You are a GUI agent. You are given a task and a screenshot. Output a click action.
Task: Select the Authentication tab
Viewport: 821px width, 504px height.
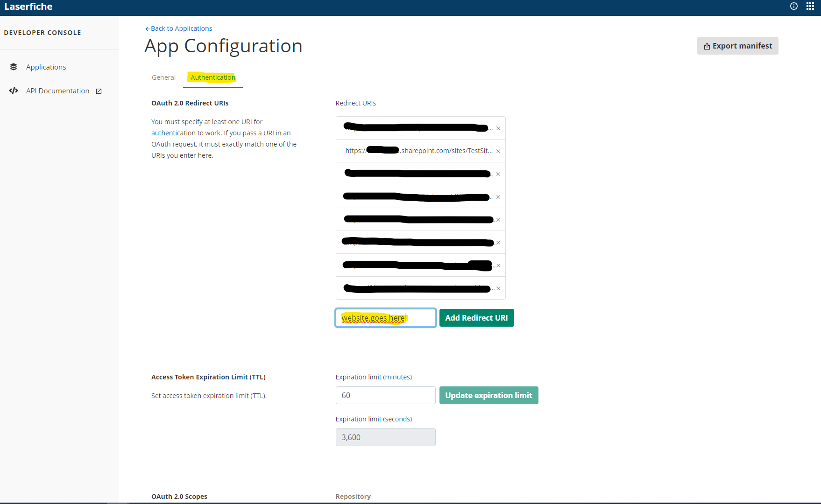(x=213, y=77)
